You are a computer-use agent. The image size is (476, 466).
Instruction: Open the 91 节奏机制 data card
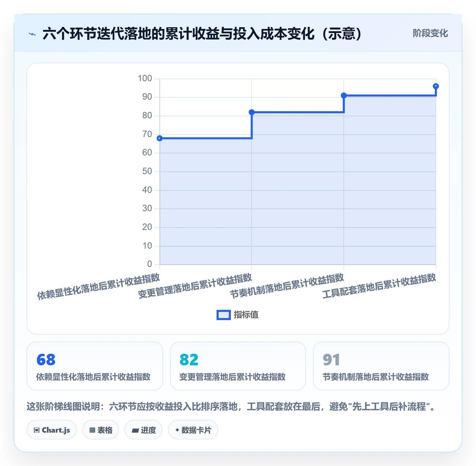[381, 366]
